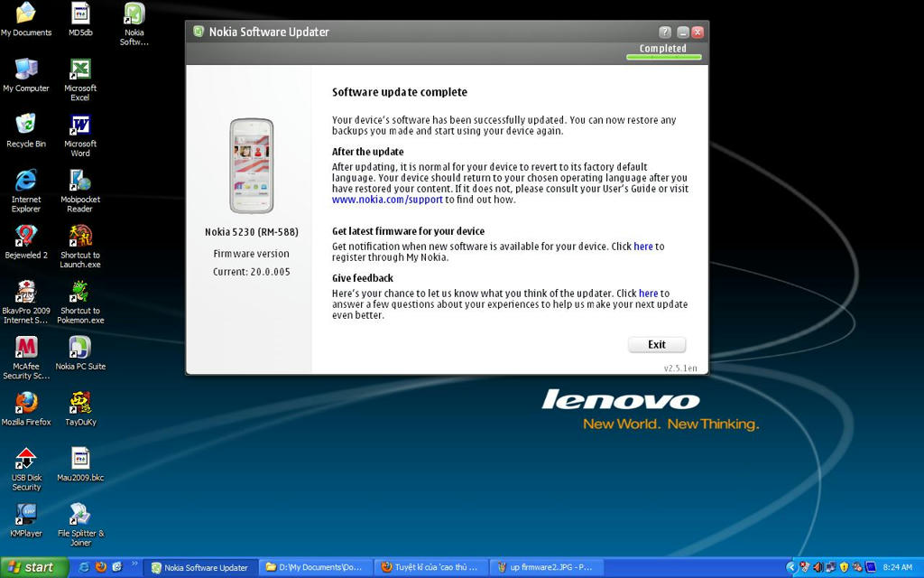Select the Microsoft Word desktop shortcut
The image size is (924, 578).
pyautogui.click(x=80, y=135)
